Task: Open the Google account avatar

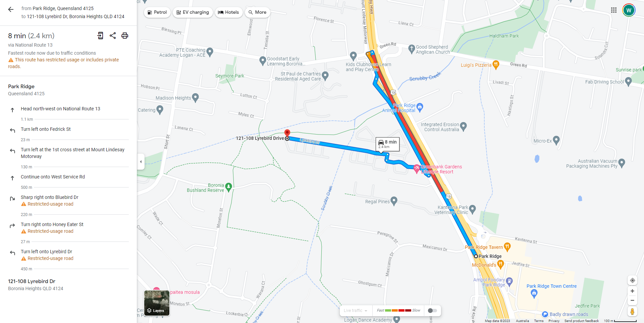Action: pos(629,10)
